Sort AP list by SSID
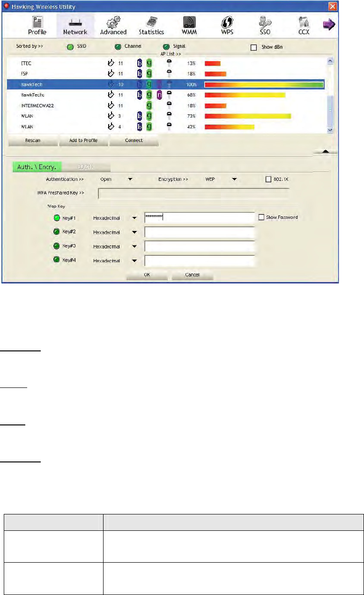364x595 pixels. [x=70, y=47]
